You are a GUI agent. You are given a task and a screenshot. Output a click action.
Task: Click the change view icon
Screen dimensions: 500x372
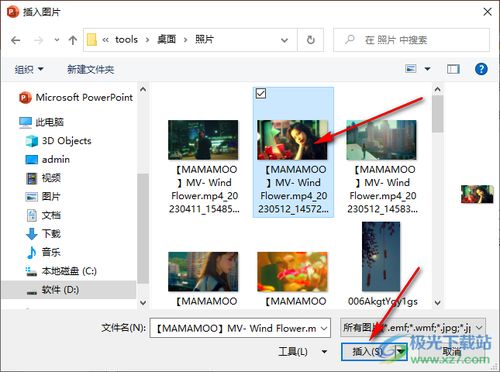coord(411,69)
